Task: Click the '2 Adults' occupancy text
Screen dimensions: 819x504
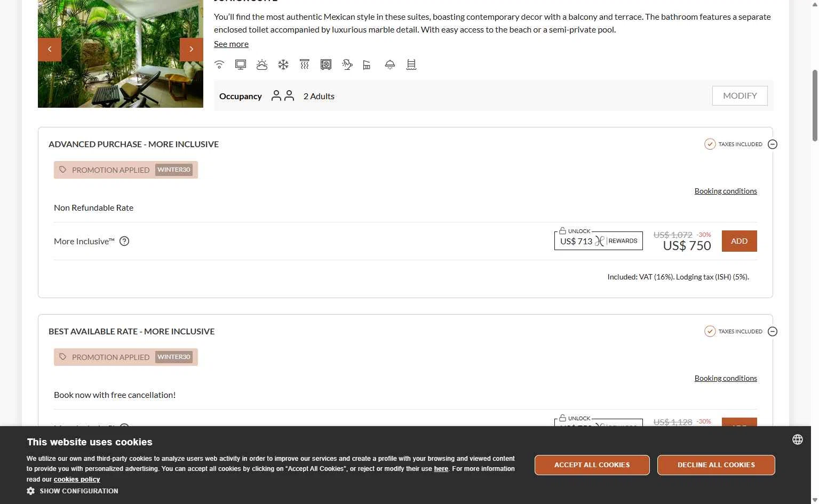Action: click(319, 96)
